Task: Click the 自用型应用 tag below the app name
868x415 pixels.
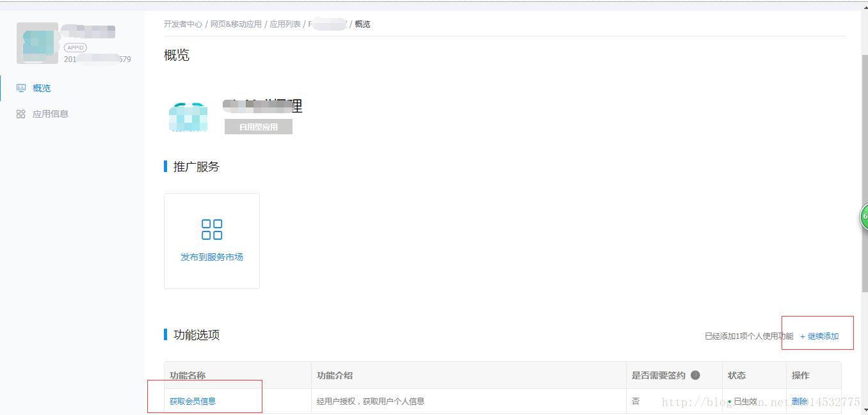Action: 258,126
